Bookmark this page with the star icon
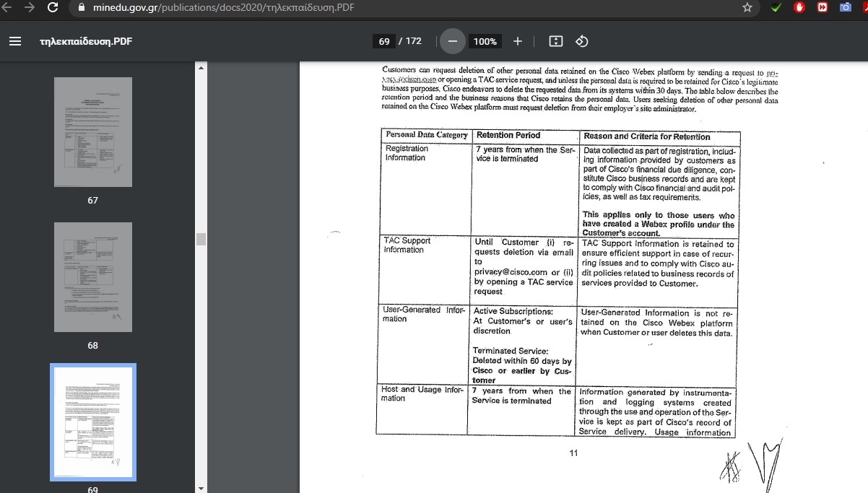Viewport: 868px width, 493px height. (747, 8)
